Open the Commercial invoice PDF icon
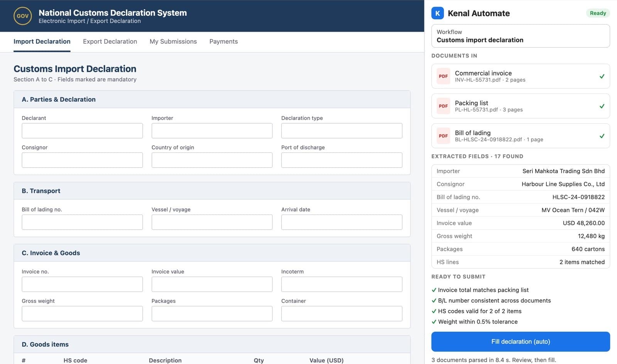The height and width of the screenshot is (364, 617). click(443, 76)
